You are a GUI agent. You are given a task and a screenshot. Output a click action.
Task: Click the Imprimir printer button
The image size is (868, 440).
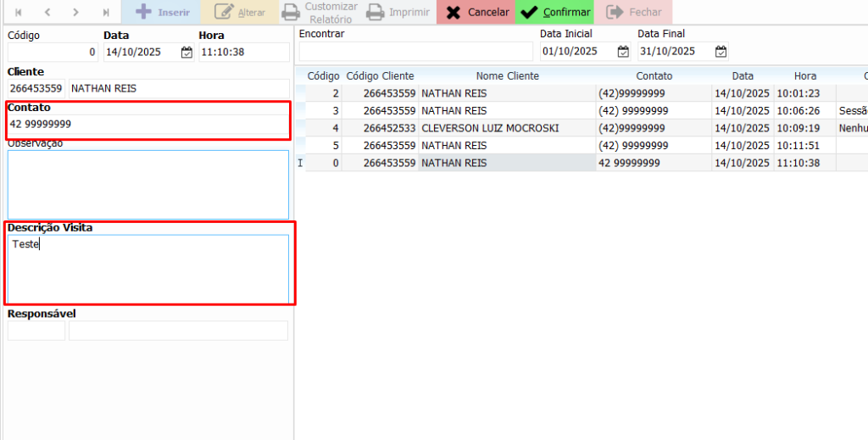398,13
